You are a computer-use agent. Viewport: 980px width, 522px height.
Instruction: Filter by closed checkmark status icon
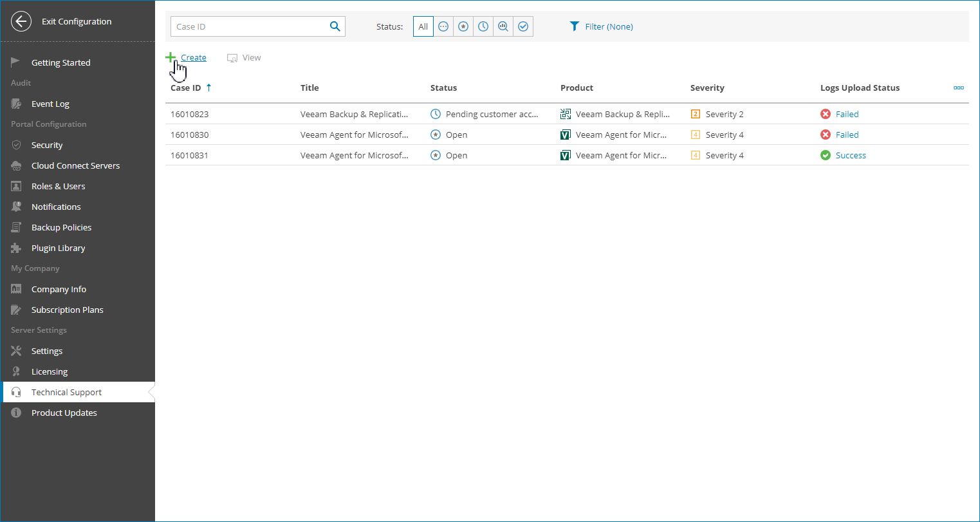523,26
